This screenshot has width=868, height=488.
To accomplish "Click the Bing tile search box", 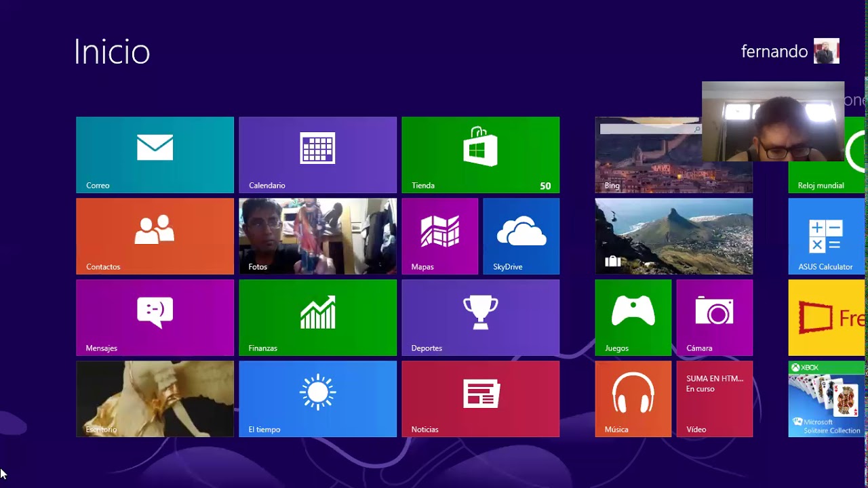I will 650,129.
